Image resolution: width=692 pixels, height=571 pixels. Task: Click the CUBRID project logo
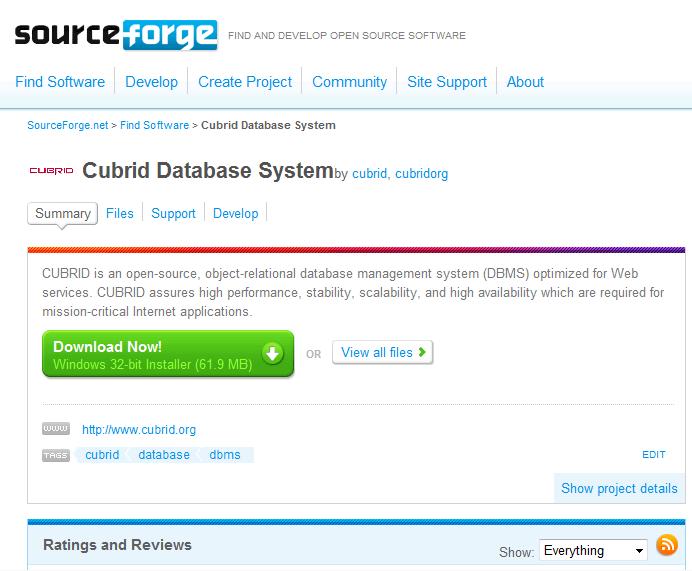[x=51, y=171]
